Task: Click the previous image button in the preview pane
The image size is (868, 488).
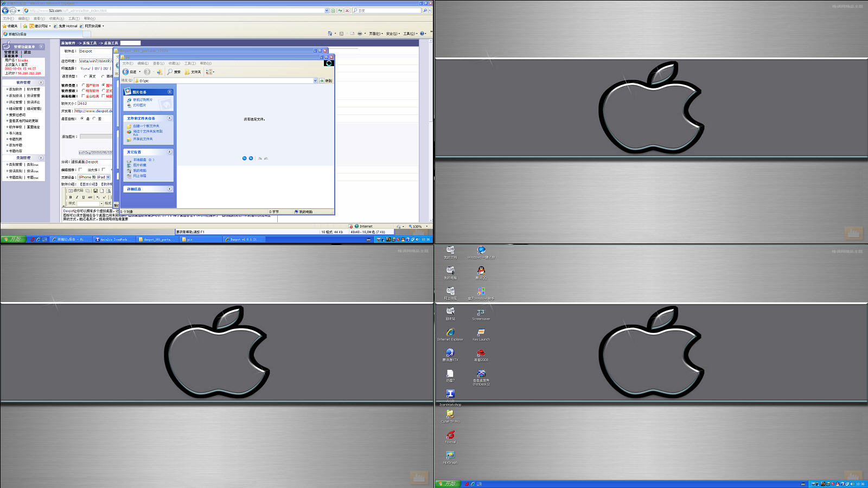Action: [244, 158]
